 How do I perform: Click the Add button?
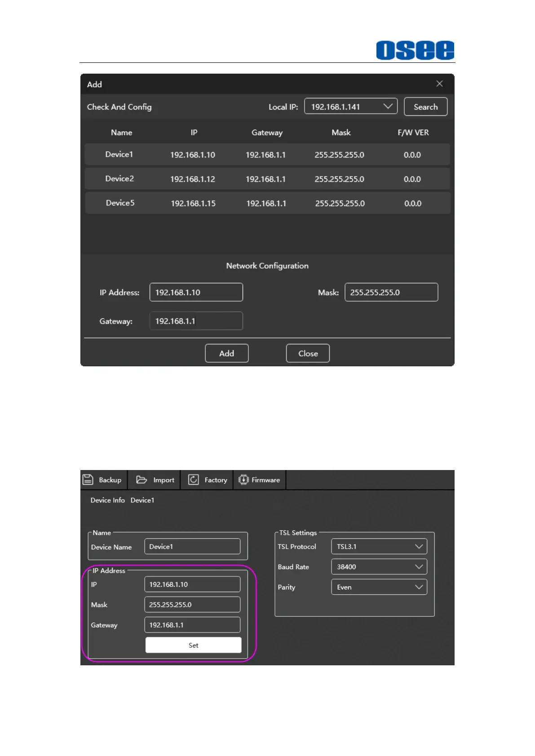[226, 353]
